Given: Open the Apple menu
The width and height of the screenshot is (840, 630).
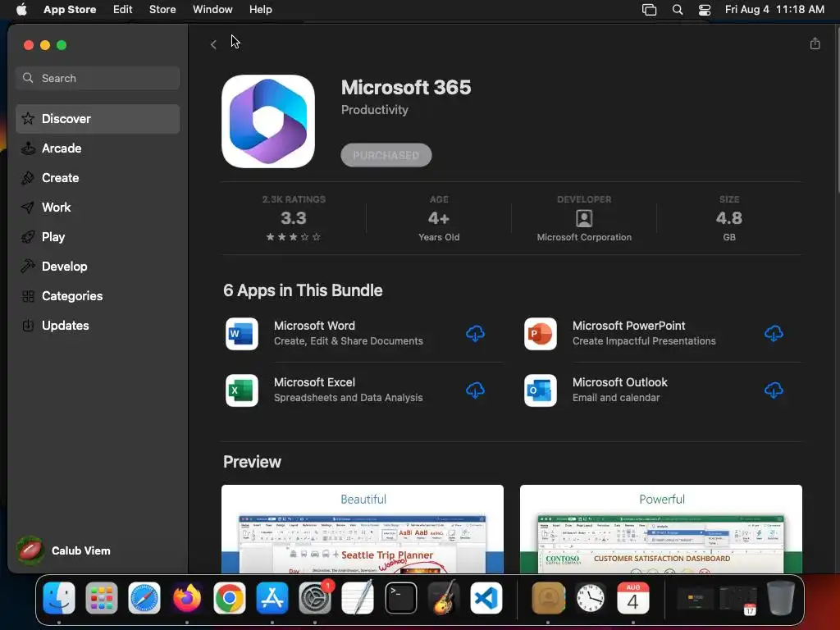Looking at the screenshot, I should [x=21, y=10].
